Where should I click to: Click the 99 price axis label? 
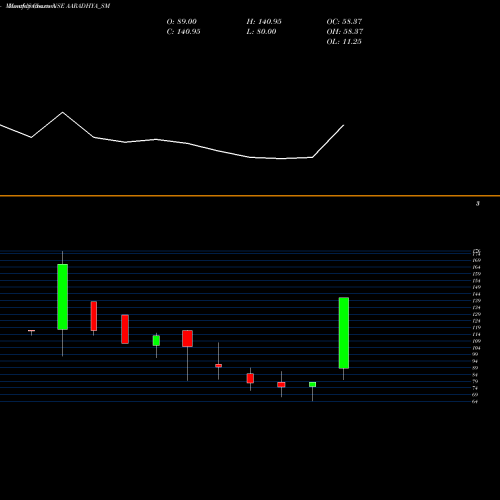click(475, 354)
